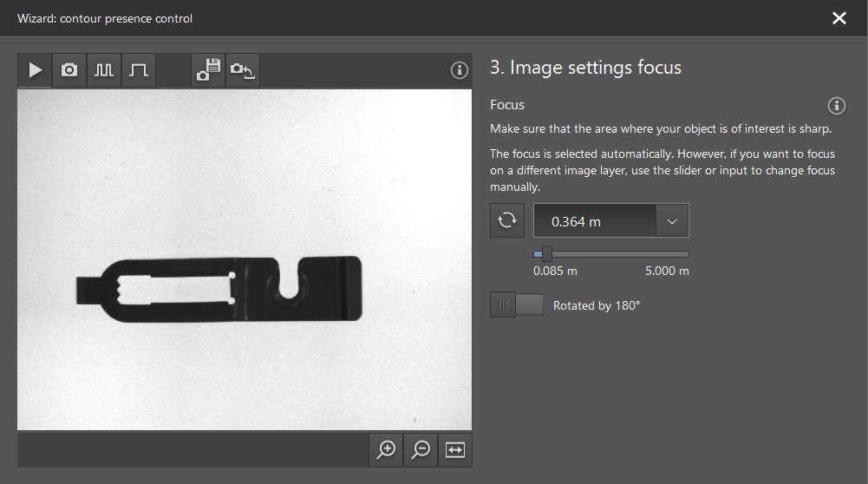This screenshot has width=868, height=484.
Task: Expand the focus distance dropdown arrow
Action: (672, 221)
